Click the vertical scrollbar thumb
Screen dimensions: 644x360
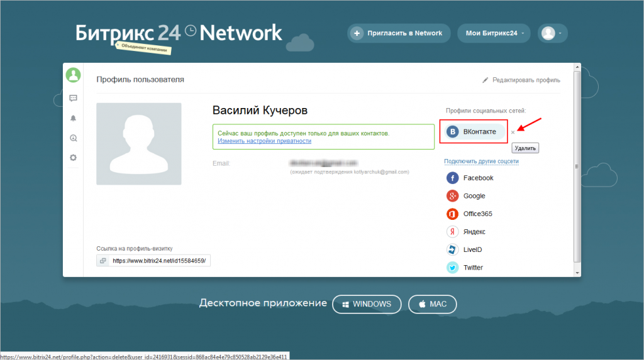pyautogui.click(x=577, y=166)
